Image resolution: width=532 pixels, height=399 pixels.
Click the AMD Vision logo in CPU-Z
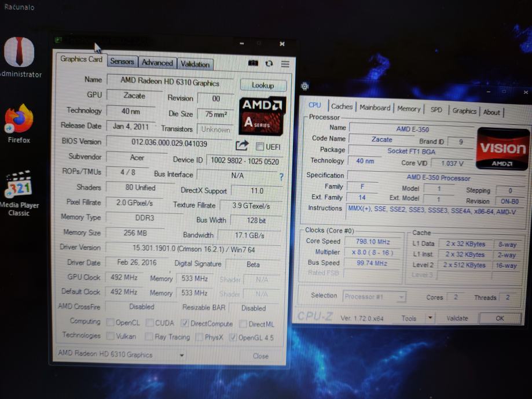503,148
